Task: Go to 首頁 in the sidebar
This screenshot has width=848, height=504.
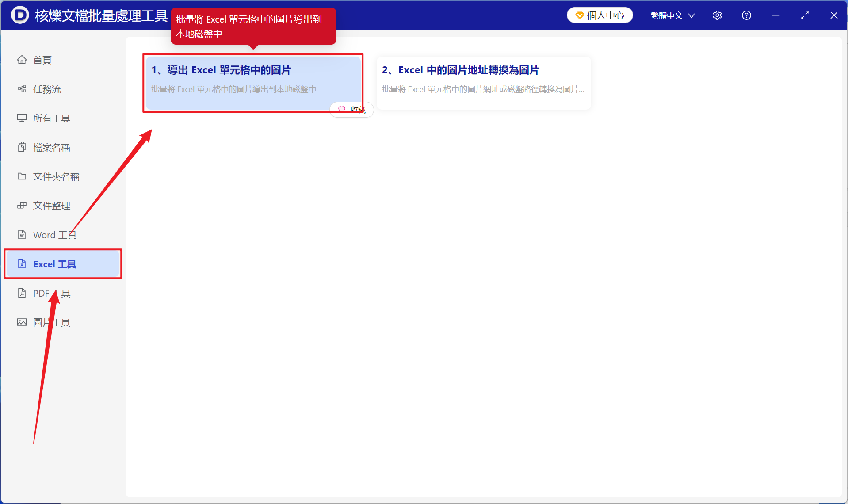Action: click(62, 60)
